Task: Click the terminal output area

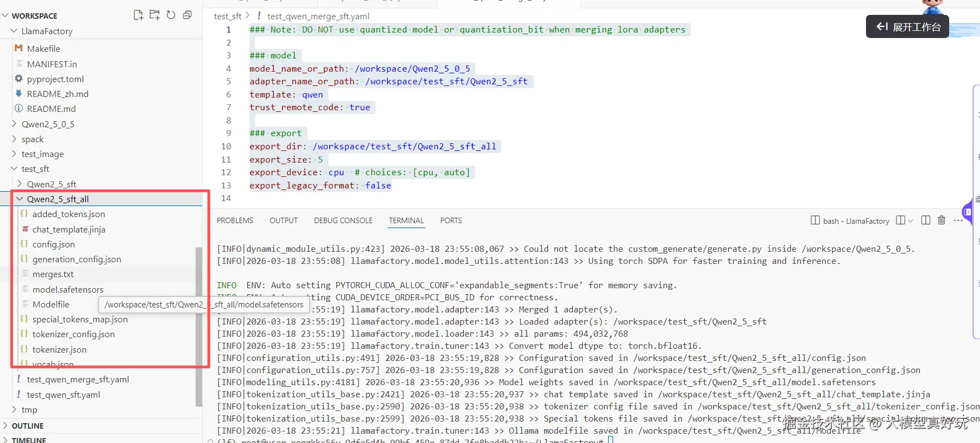Action: (x=595, y=339)
